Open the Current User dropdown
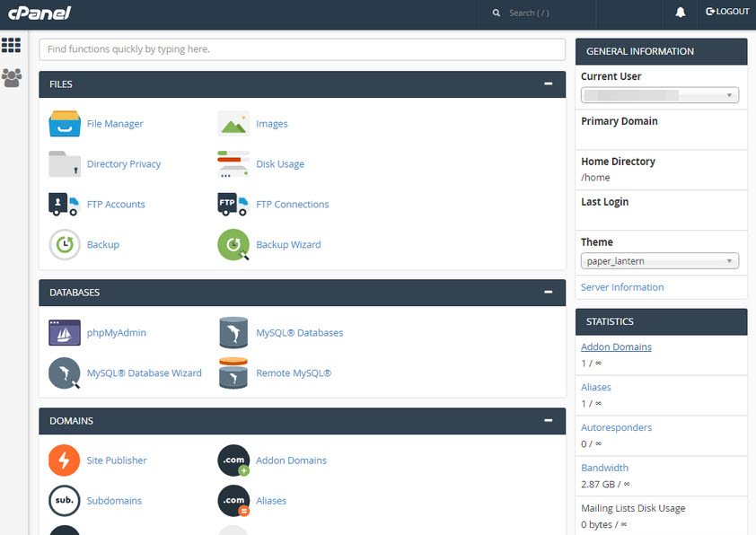Screen dimensions: 756x535 pos(660,95)
